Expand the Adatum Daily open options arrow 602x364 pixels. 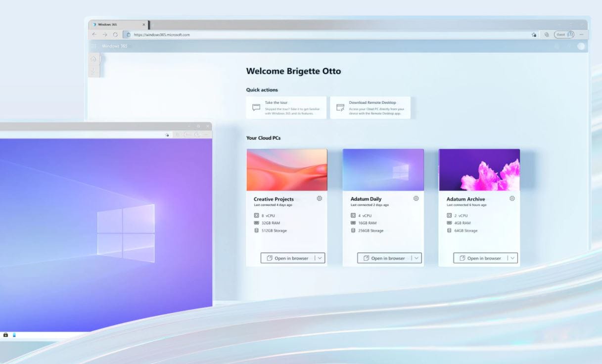tap(417, 258)
